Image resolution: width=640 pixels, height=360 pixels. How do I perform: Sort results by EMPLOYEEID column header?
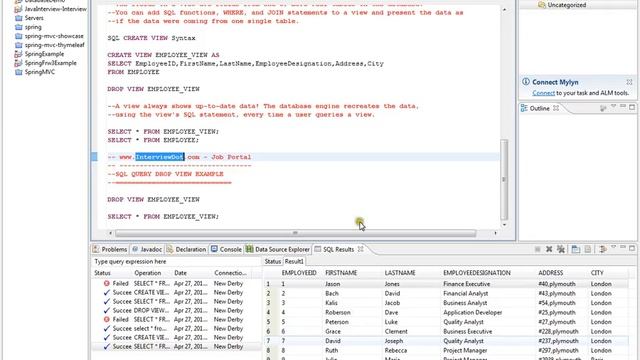(x=299, y=273)
